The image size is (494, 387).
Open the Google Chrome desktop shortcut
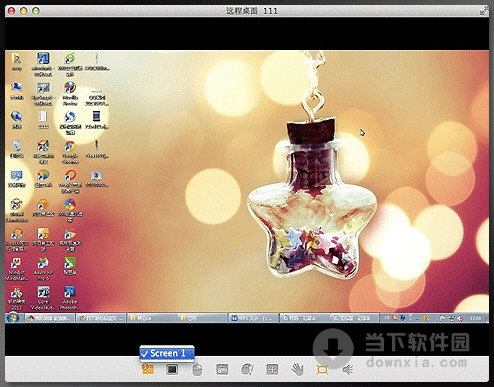[x=70, y=152]
